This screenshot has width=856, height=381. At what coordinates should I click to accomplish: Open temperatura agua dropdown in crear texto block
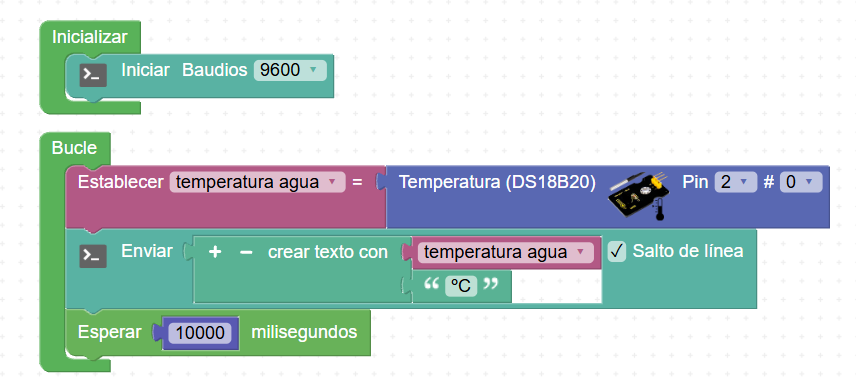coord(506,252)
